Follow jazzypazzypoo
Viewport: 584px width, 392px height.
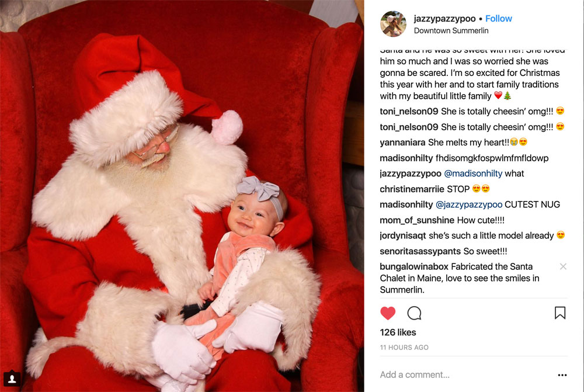pyautogui.click(x=498, y=19)
